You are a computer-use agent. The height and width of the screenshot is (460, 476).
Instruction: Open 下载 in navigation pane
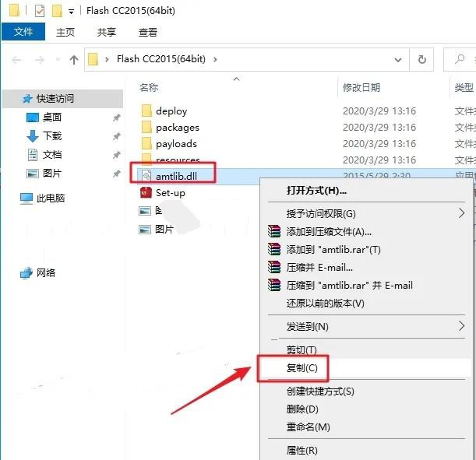click(x=52, y=136)
